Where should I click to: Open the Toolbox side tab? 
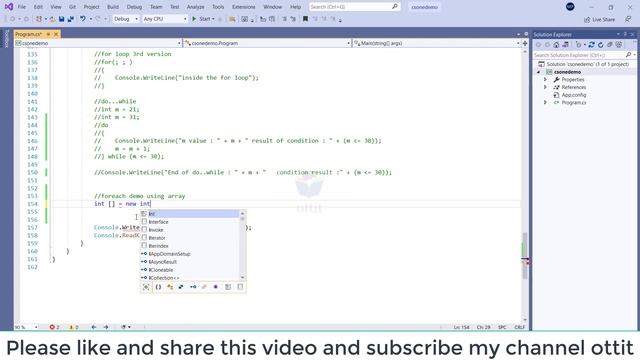click(7, 39)
